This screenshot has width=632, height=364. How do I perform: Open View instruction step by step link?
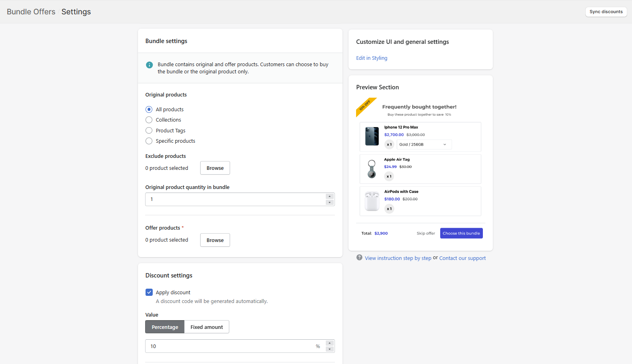(x=398, y=258)
